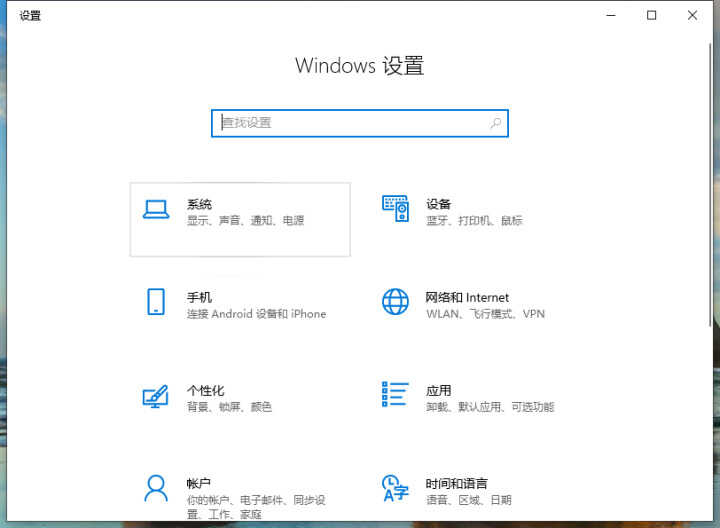Click the 设备 keyboard and speaker icon
This screenshot has height=528, width=720.
tap(395, 209)
